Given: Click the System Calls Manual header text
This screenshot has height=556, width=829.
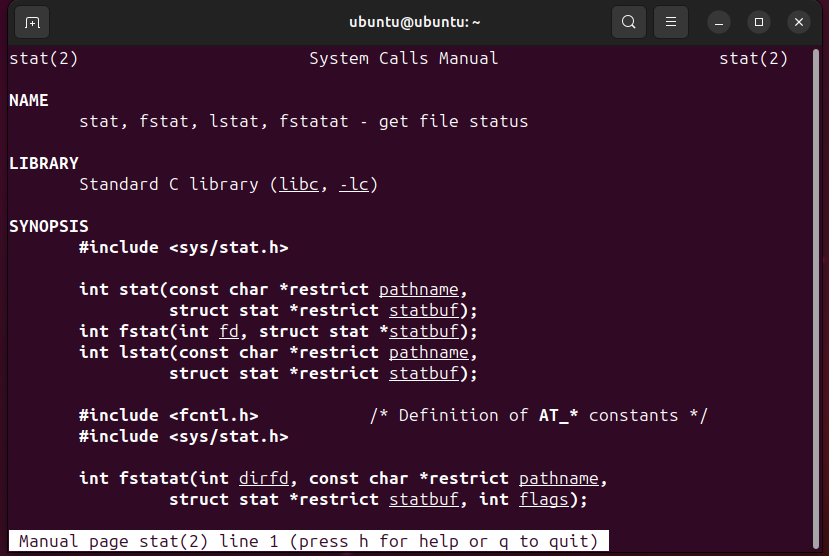Looking at the screenshot, I should 403,59.
